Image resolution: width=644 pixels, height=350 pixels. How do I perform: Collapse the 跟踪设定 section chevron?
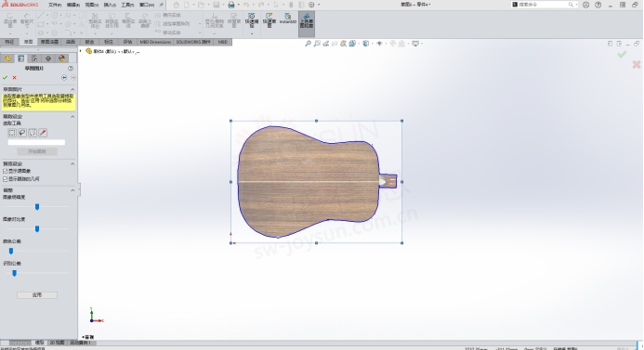(x=72, y=117)
